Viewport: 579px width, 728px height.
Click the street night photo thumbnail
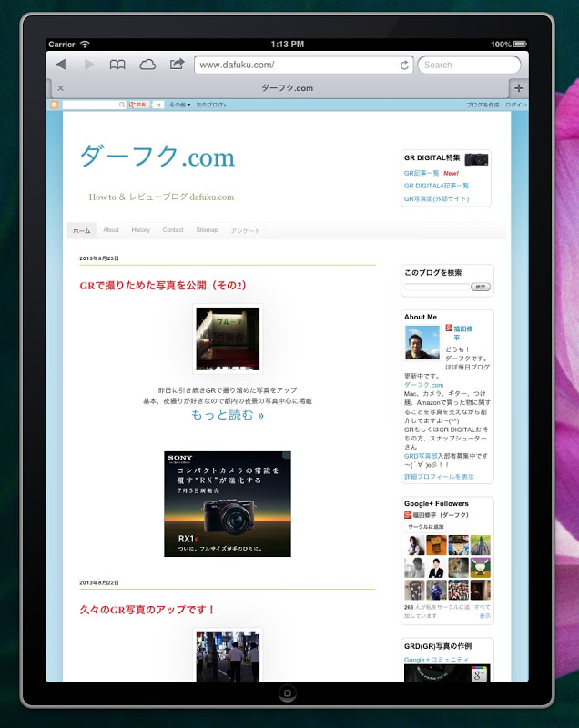click(228, 656)
